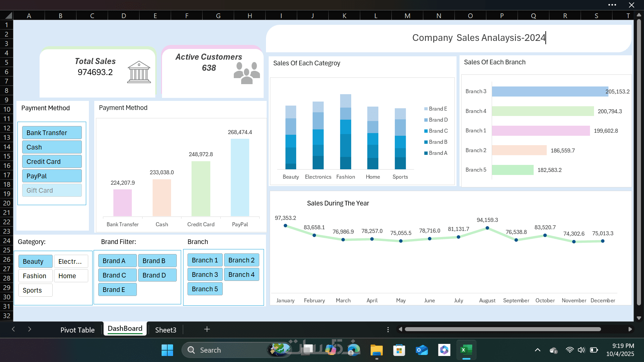Switch to the Pivot Table sheet

coord(77,330)
